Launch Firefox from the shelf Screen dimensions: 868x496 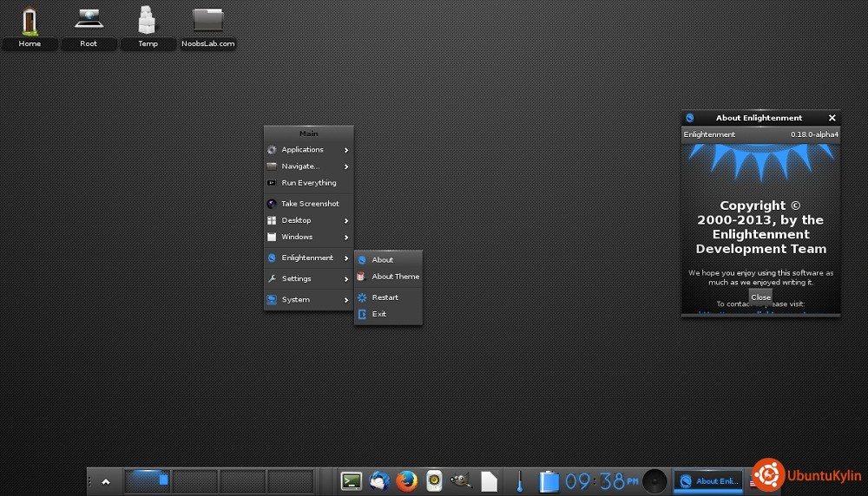[x=406, y=481]
